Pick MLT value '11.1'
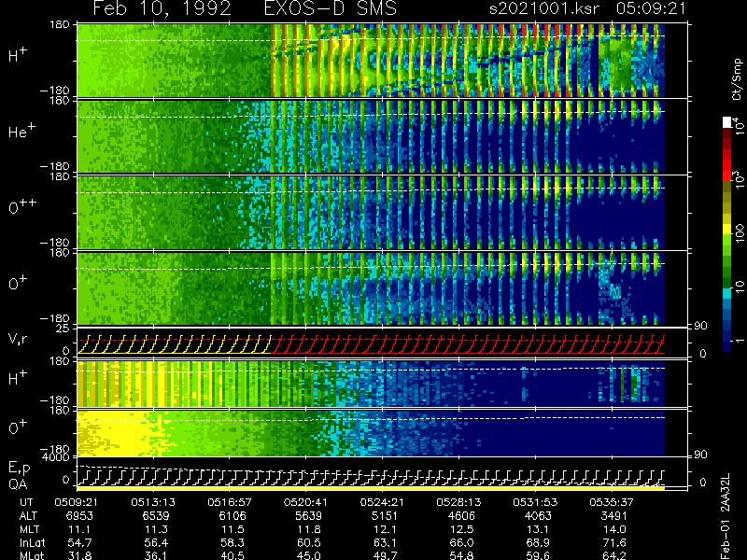 coord(80,529)
